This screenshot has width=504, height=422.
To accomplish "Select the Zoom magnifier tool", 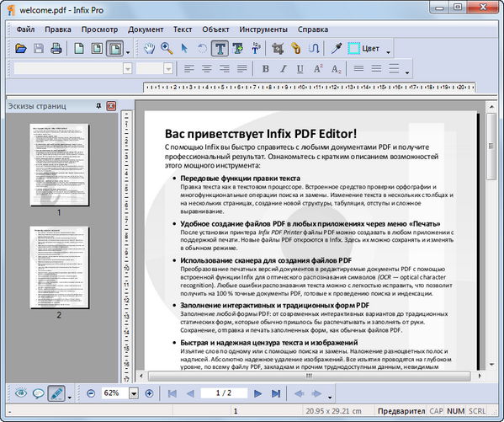I will (x=167, y=49).
